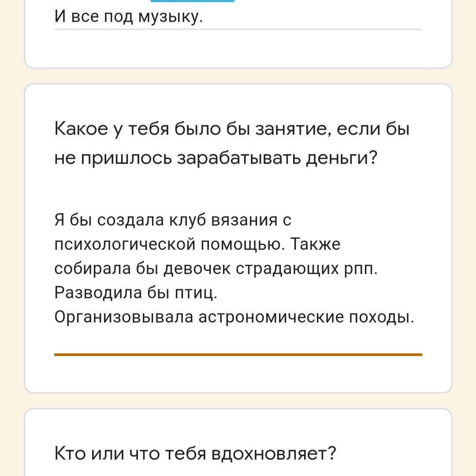Image resolution: width=476 pixels, height=476 pixels.
Task: Click the answer field containing 'И все под музыку.'
Action: coord(238,17)
